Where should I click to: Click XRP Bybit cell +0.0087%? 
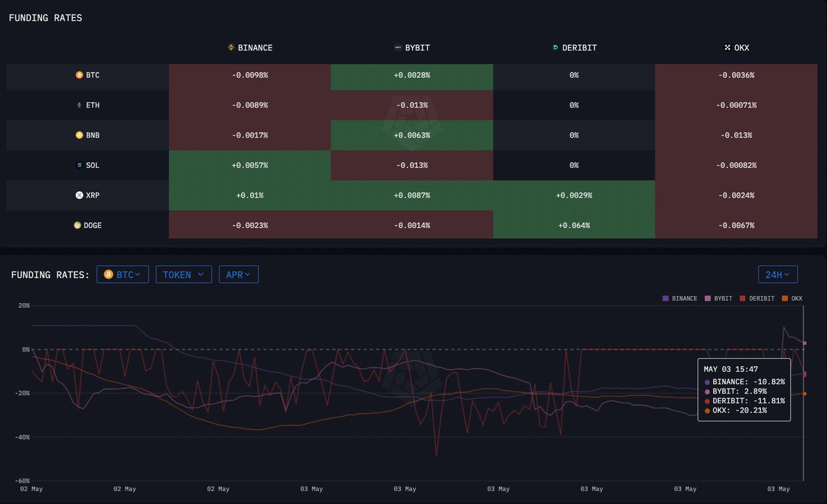412,196
